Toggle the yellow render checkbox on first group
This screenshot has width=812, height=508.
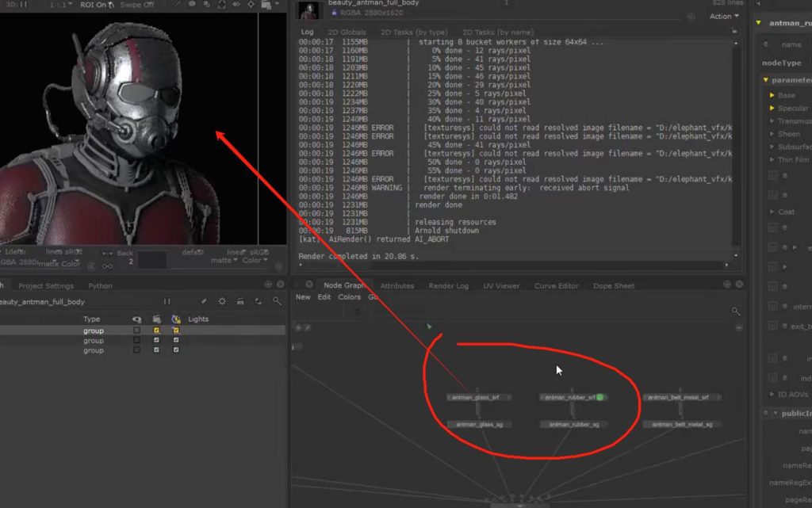pos(157,330)
